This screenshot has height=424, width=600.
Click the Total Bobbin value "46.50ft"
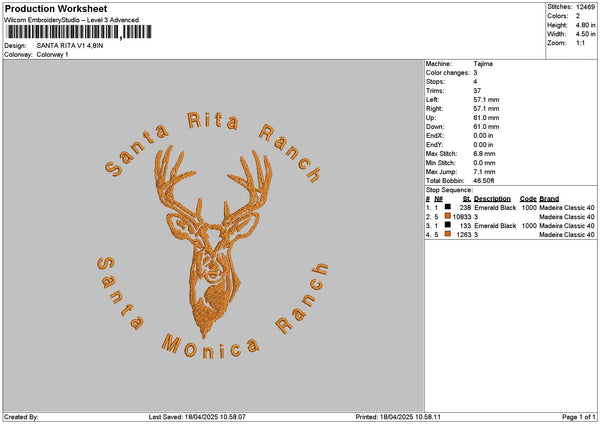pyautogui.click(x=484, y=181)
